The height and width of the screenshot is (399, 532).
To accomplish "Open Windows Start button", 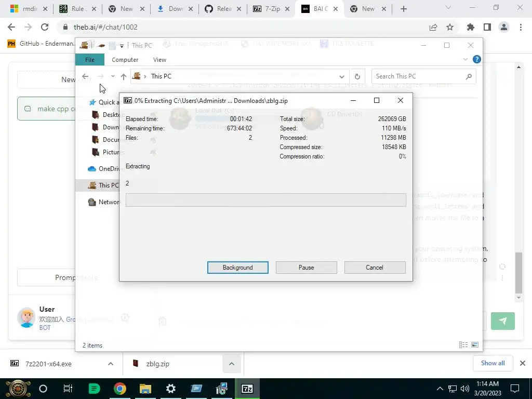I will pyautogui.click(x=18, y=389).
